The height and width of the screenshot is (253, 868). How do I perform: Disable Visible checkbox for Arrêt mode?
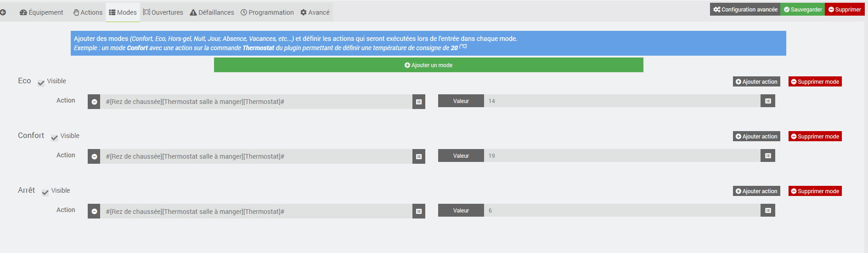point(45,192)
